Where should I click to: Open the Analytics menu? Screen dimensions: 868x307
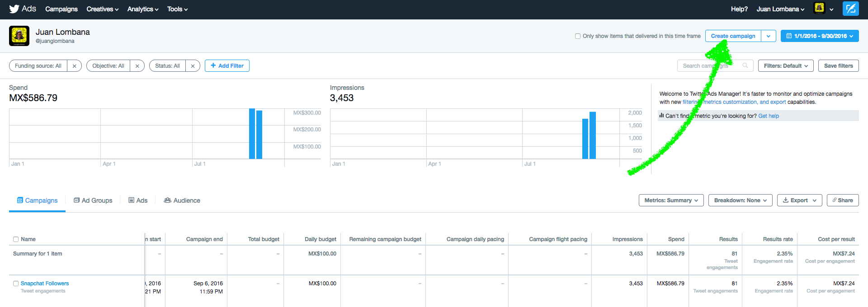point(142,9)
